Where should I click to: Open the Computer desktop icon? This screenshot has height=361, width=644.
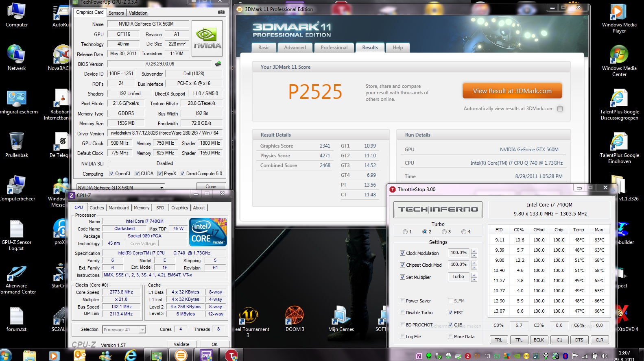(17, 15)
